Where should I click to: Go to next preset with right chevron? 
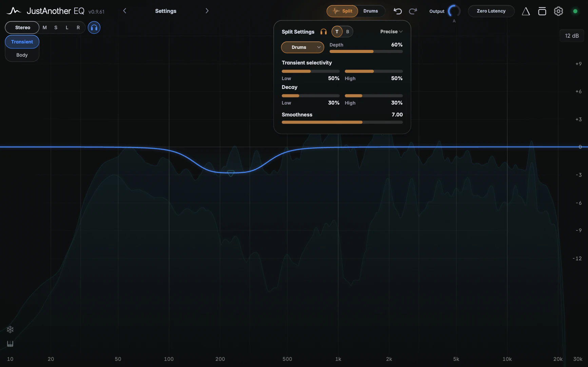[207, 11]
